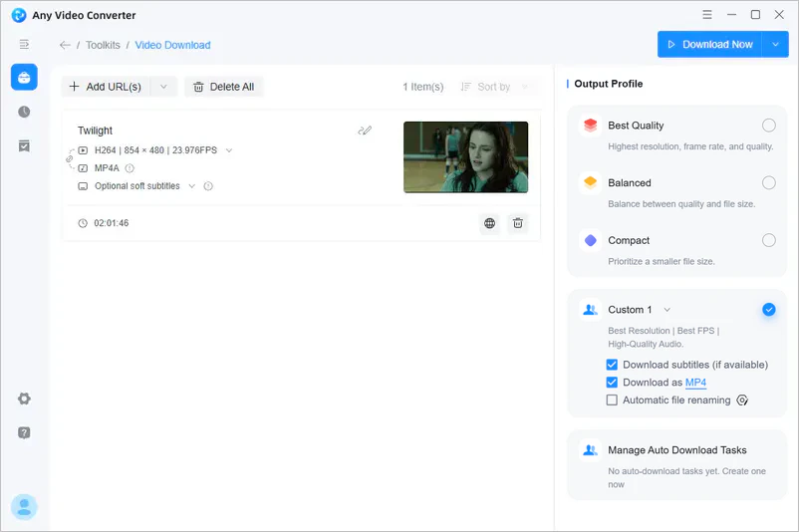Click the Video Download breadcrumb
799x532 pixels.
[172, 45]
